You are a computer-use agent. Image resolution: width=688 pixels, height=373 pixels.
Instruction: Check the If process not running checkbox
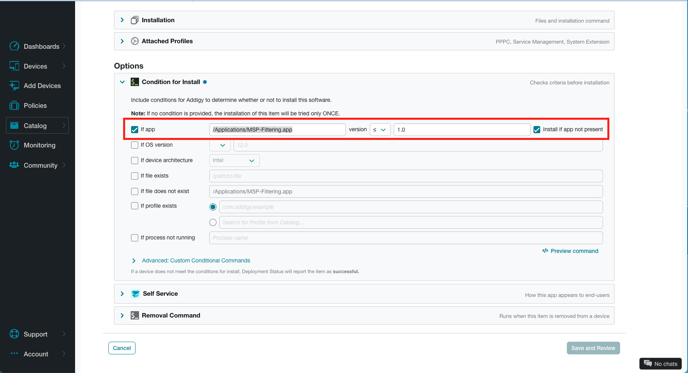[135, 238]
